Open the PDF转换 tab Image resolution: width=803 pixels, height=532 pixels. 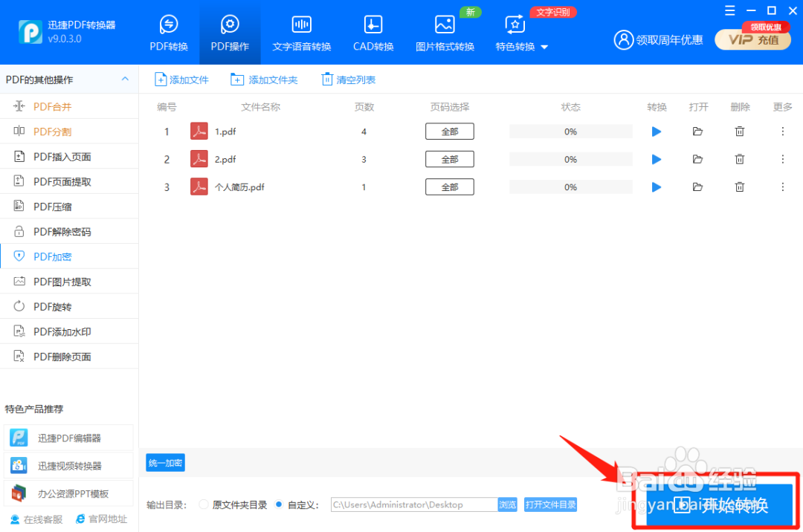click(169, 33)
